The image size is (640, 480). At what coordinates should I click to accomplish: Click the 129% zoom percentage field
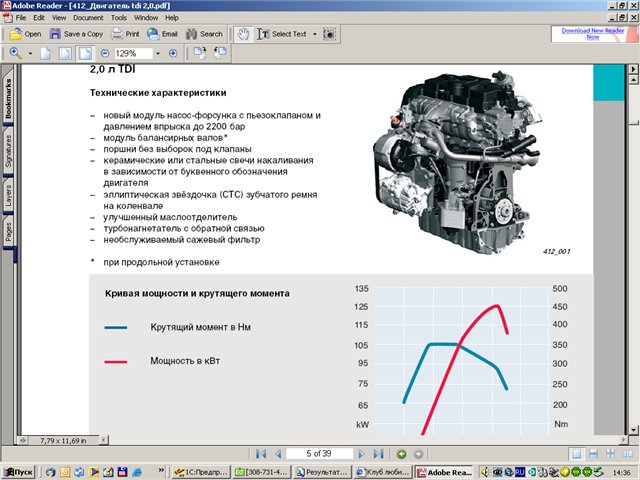click(133, 53)
